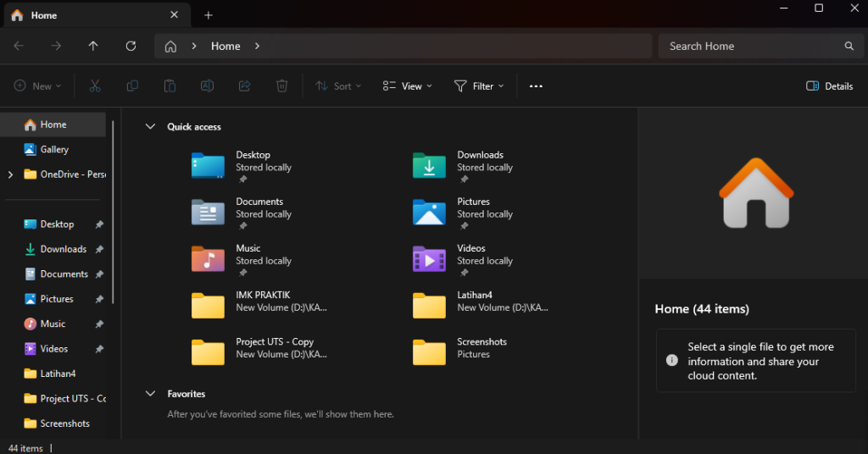Click the Rename icon in toolbar

point(207,86)
